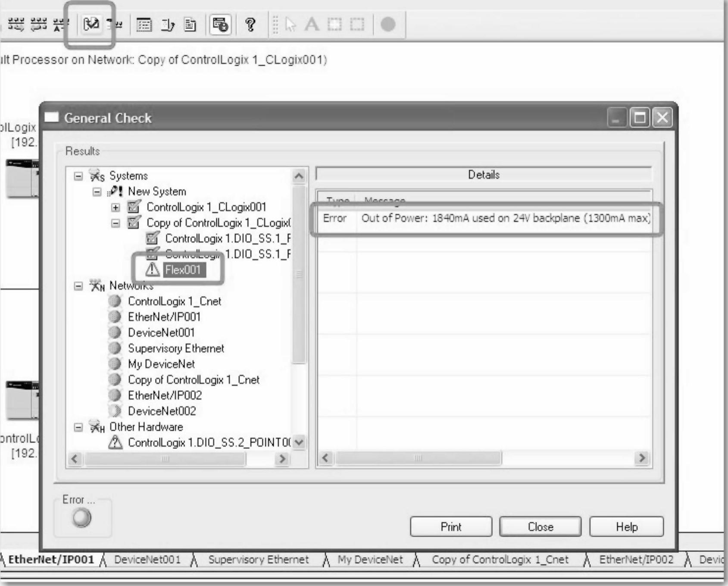
Task: Select Copy of ControlLogix 1_Cnet tree item
Action: click(194, 380)
